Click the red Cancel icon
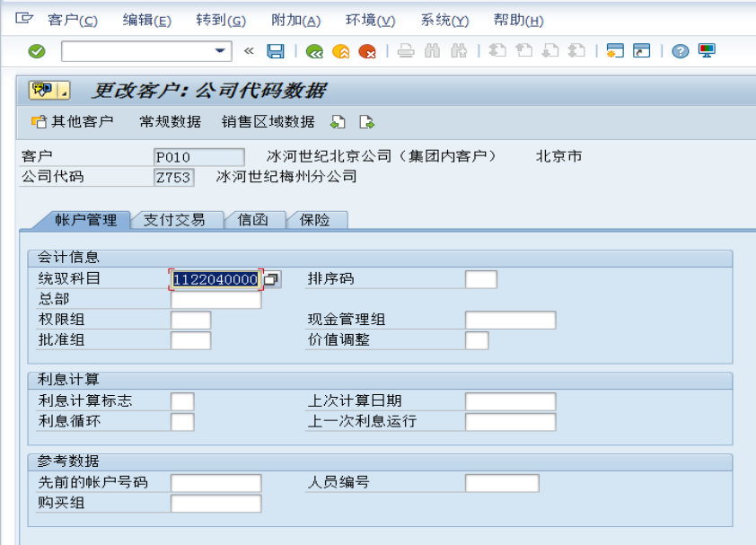Image resolution: width=756 pixels, height=545 pixels. 367,51
